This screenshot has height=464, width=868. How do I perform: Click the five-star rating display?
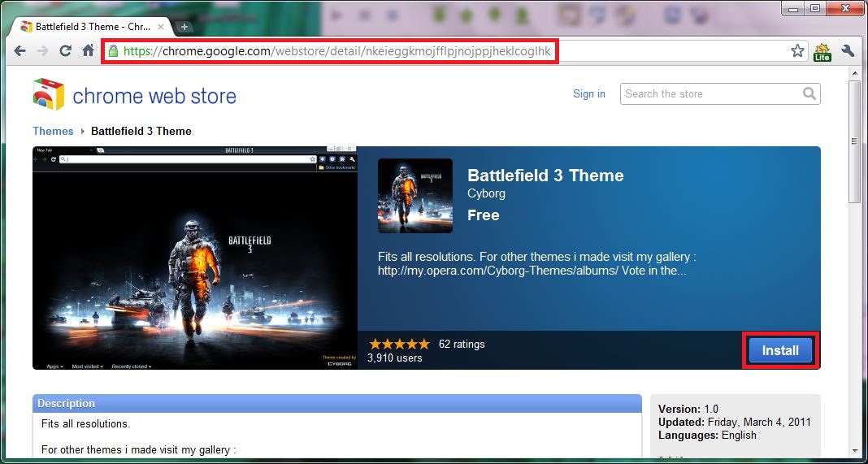(x=399, y=344)
